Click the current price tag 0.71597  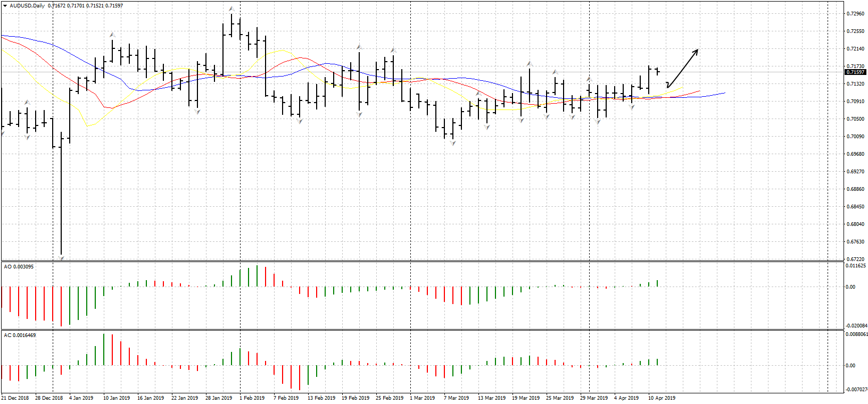tap(855, 72)
